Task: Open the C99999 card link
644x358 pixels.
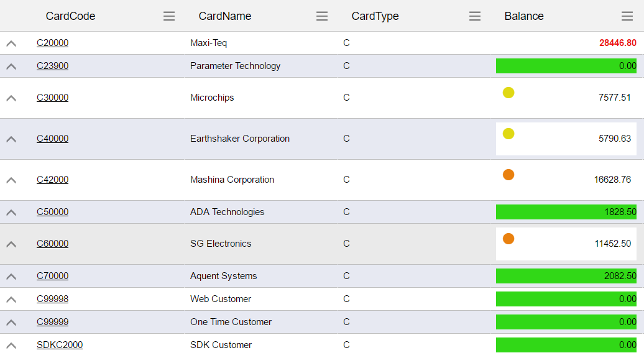Action: coord(53,322)
